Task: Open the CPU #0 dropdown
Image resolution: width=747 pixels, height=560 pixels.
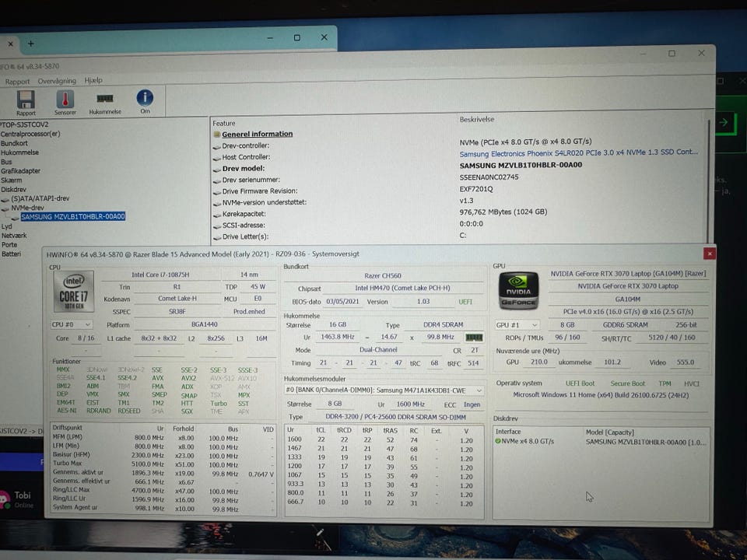Action: click(71, 324)
